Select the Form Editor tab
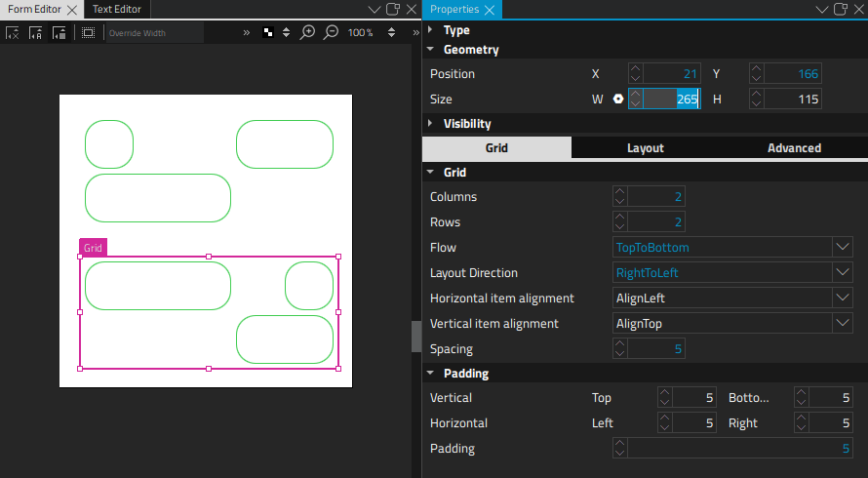 [34, 10]
